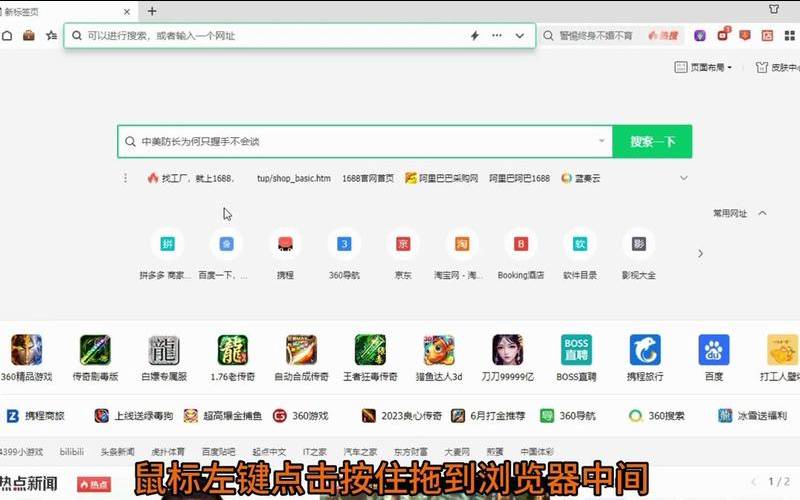Open the 蓝奏云 bookmark

(581, 178)
